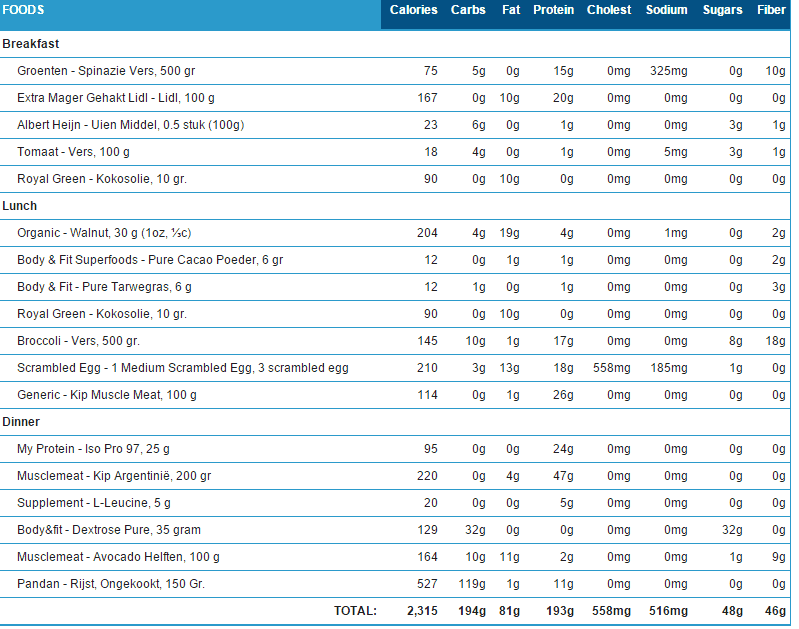Click Tomaat - Vers, 100 g entry
The width and height of the screenshot is (799, 629).
pyautogui.click(x=73, y=152)
